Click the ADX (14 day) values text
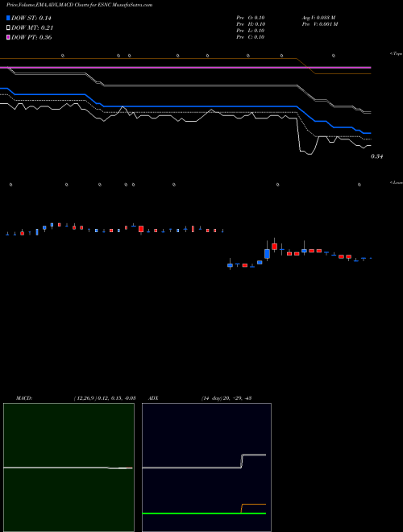The height and width of the screenshot is (532, 403). 226,398
